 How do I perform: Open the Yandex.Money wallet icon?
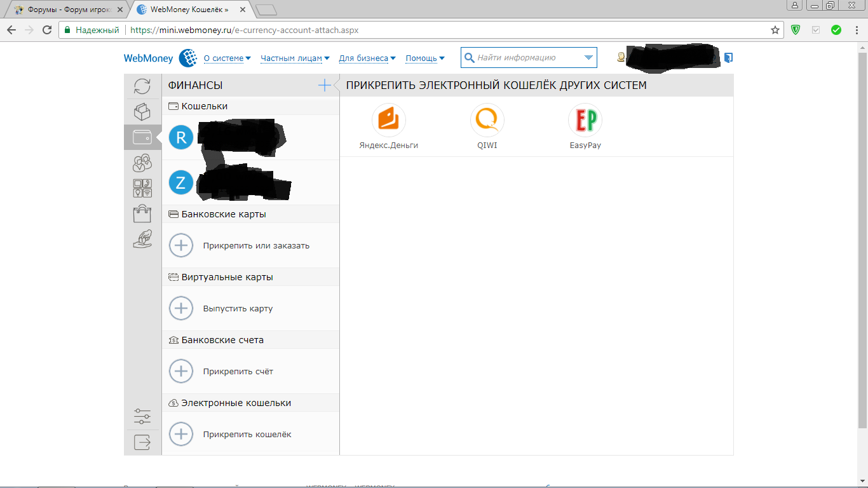pyautogui.click(x=388, y=120)
